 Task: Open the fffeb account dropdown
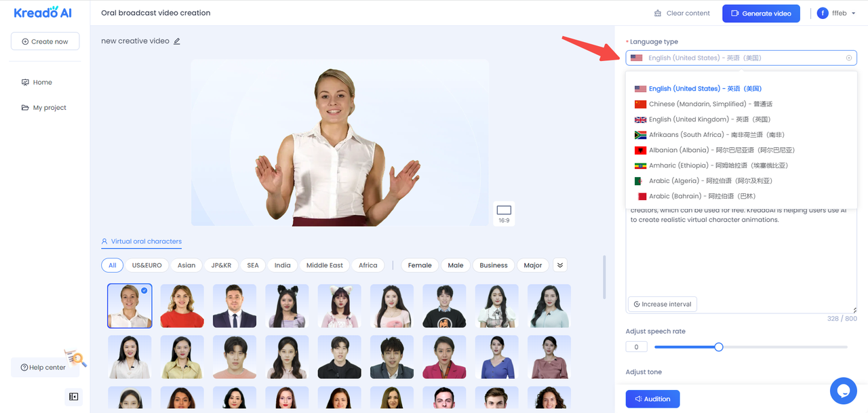853,14
